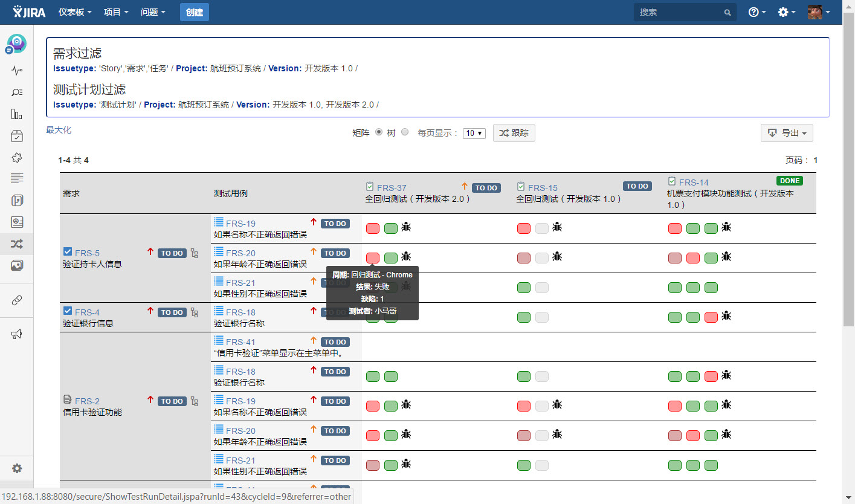Click the bug icon in FRS-19 row under FRS-37
Viewport: 855px width, 504px height.
click(x=407, y=227)
